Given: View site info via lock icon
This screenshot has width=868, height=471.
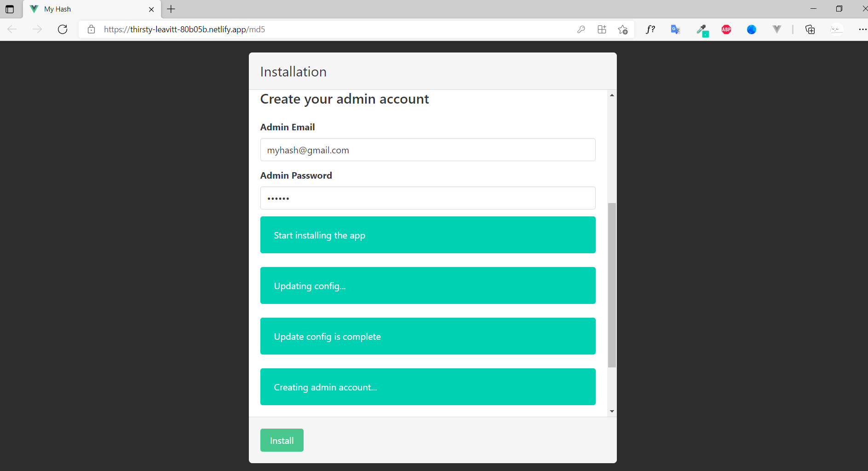Looking at the screenshot, I should coord(92,29).
